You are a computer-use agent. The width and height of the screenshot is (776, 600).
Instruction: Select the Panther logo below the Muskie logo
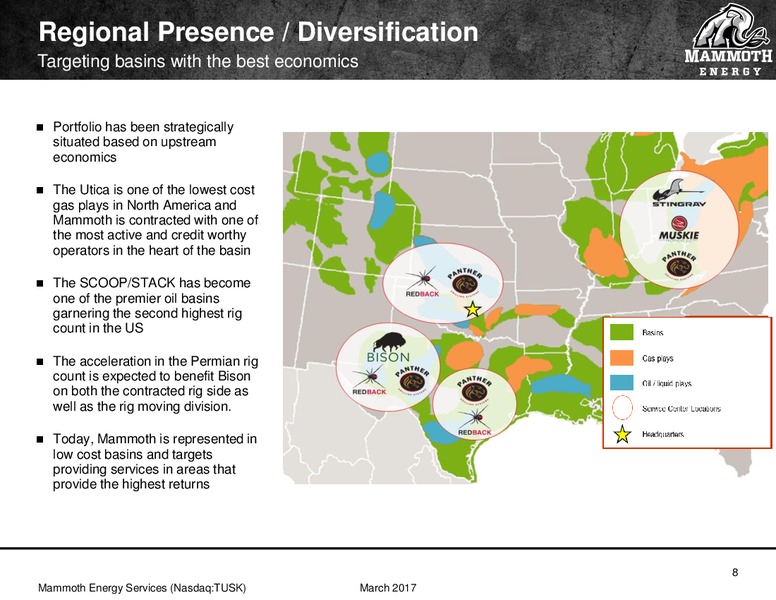(679, 263)
